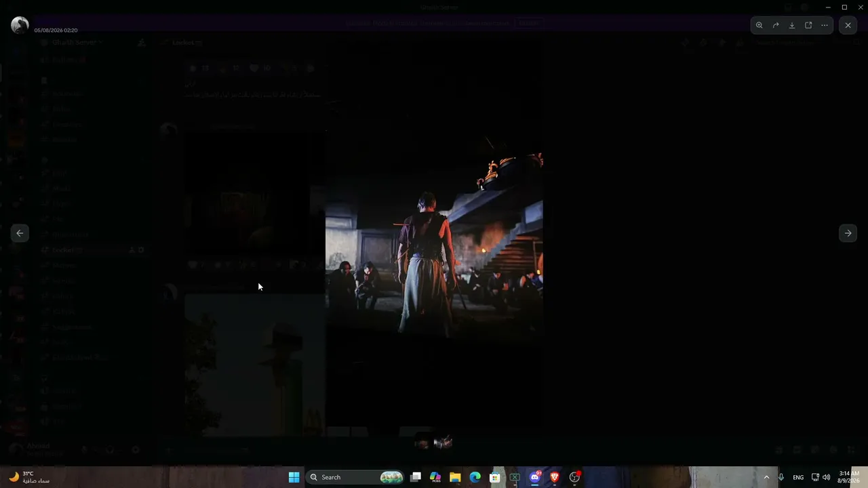The image size is (868, 488).
Task: Open the image in browser
Action: pos(808,25)
